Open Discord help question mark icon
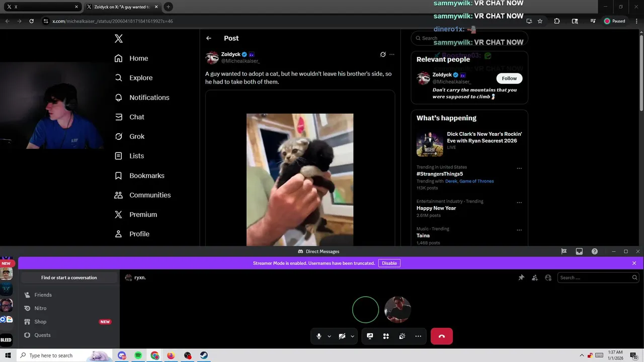This screenshot has width=644, height=362. coord(595,251)
